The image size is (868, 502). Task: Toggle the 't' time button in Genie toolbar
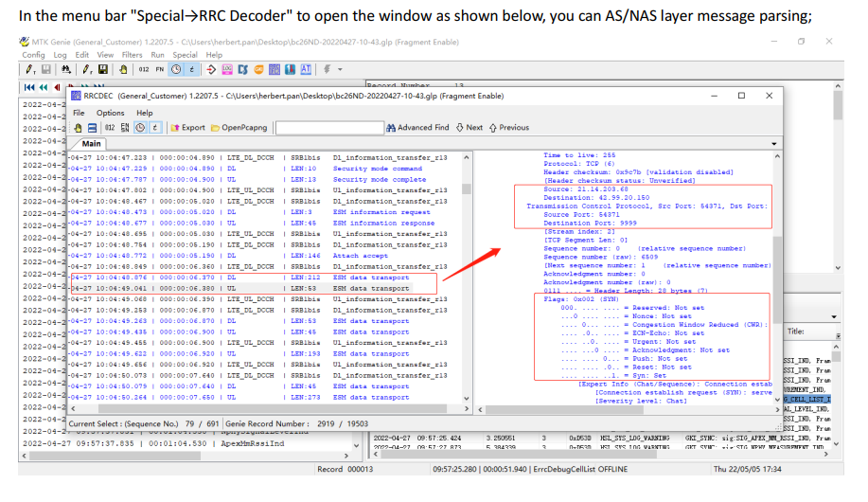tap(191, 69)
